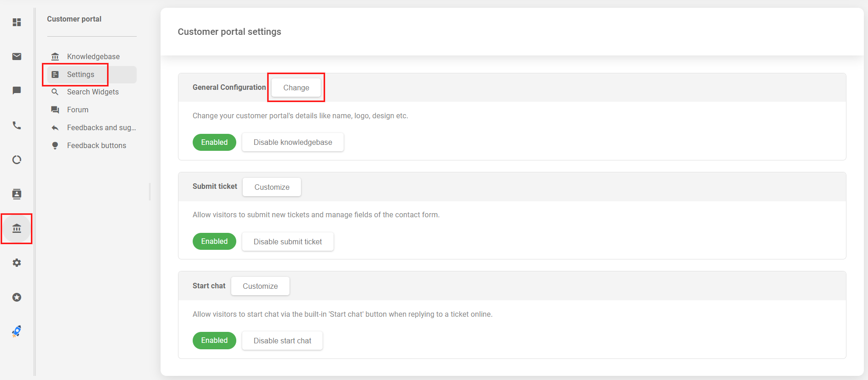Open the Configuration gear icon
The image size is (868, 380).
tap(17, 263)
